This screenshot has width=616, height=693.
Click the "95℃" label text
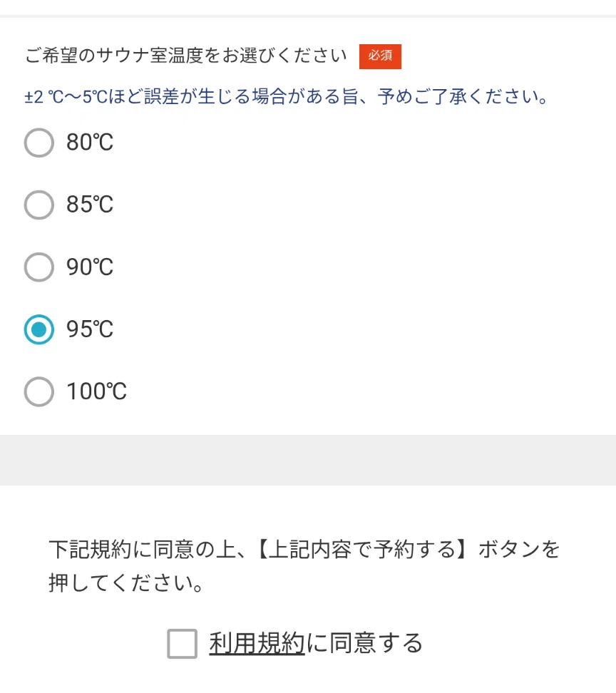(x=90, y=329)
